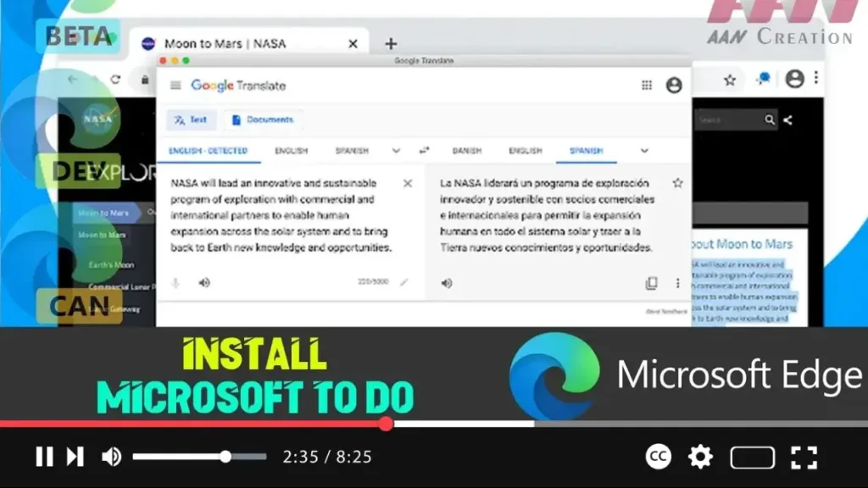Skip to the next video
This screenshot has height=488, width=868.
point(75,457)
